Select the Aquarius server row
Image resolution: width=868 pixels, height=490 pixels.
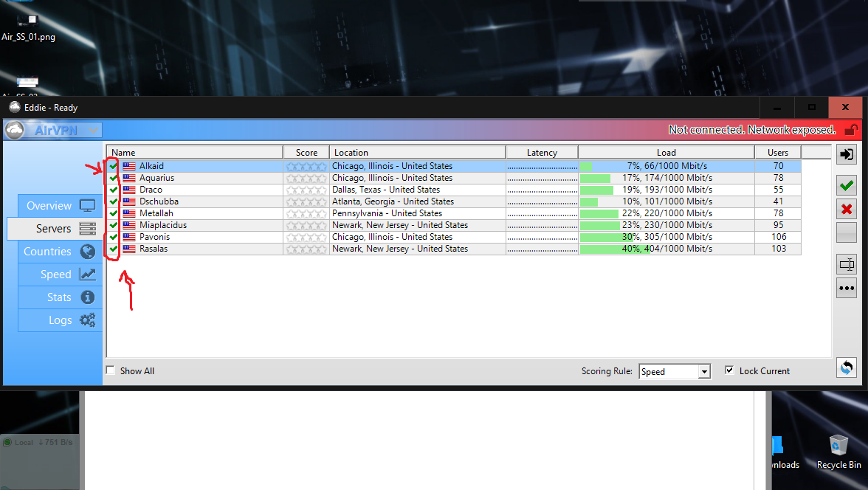click(454, 178)
